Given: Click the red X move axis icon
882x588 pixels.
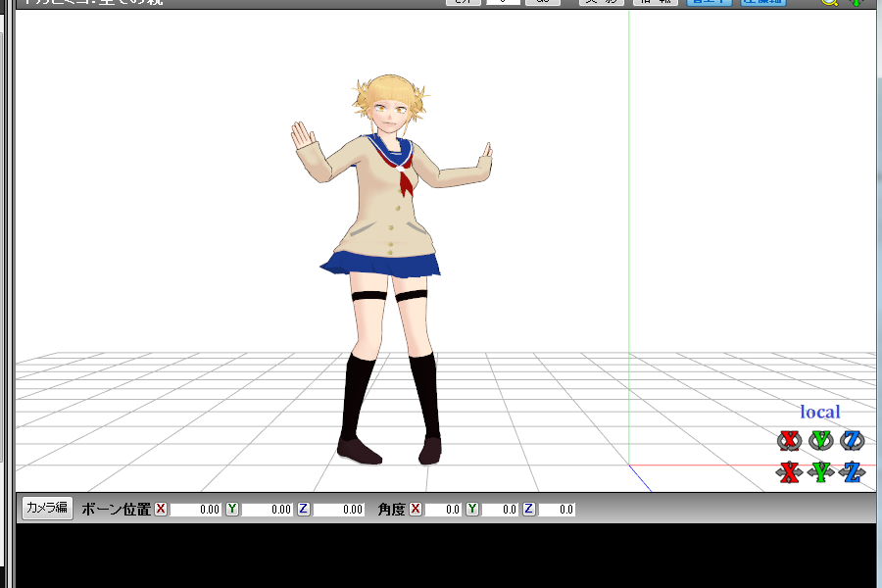Looking at the screenshot, I should pos(789,472).
